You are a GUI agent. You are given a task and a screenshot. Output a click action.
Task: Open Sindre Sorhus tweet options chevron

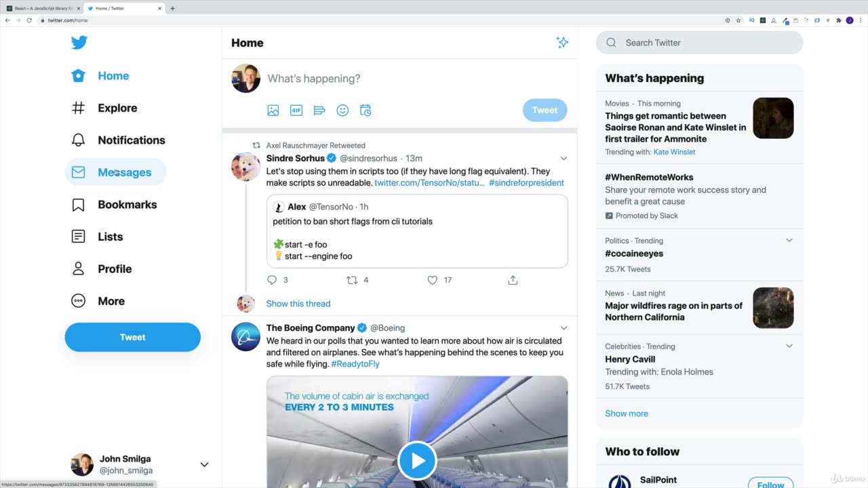(x=564, y=159)
